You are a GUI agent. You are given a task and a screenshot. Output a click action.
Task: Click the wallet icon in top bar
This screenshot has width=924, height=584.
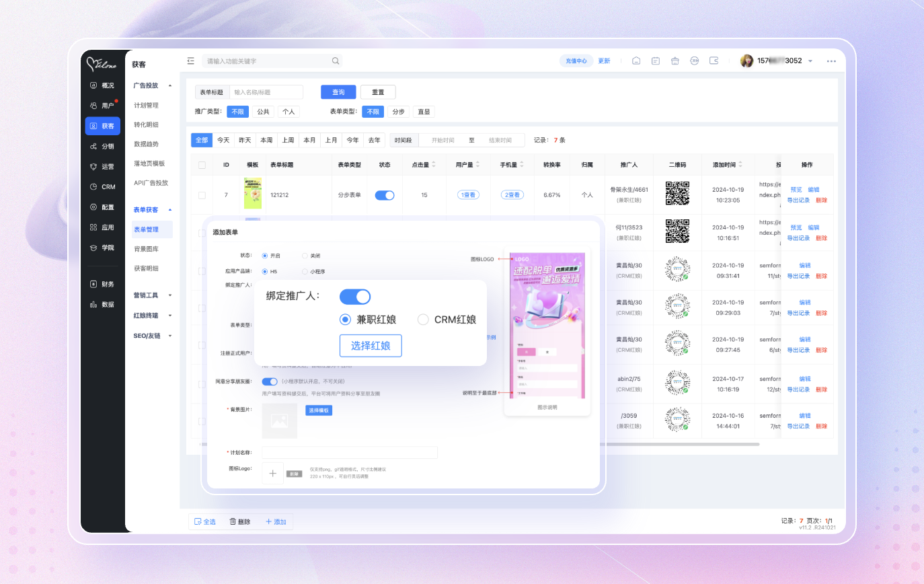click(x=714, y=61)
